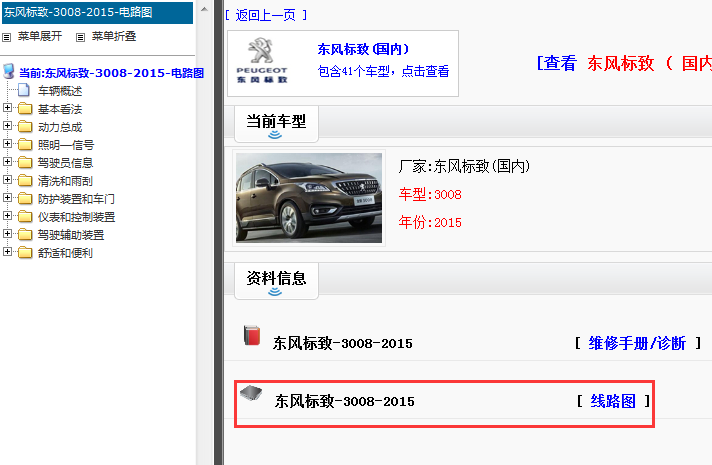Select the 清洗和雨刮 tree label
712x465 pixels.
65,181
